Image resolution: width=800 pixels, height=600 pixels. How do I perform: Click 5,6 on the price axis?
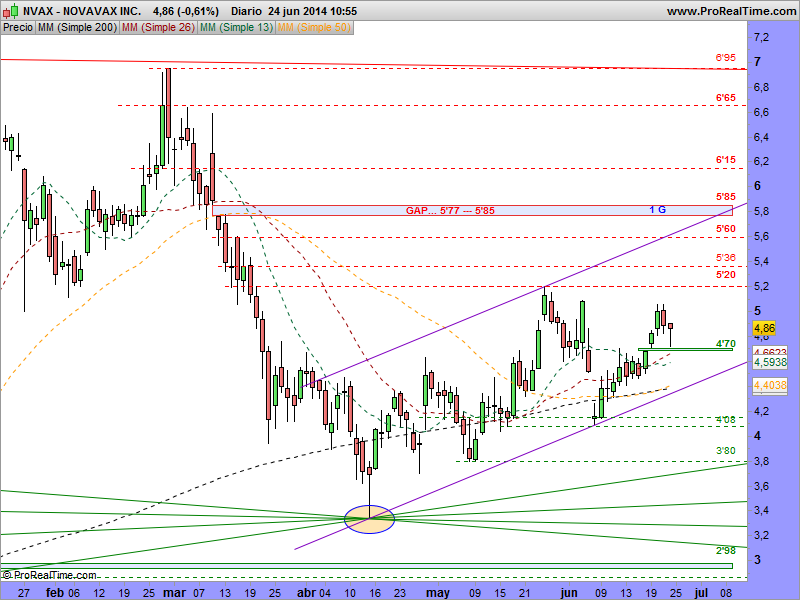pyautogui.click(x=761, y=236)
